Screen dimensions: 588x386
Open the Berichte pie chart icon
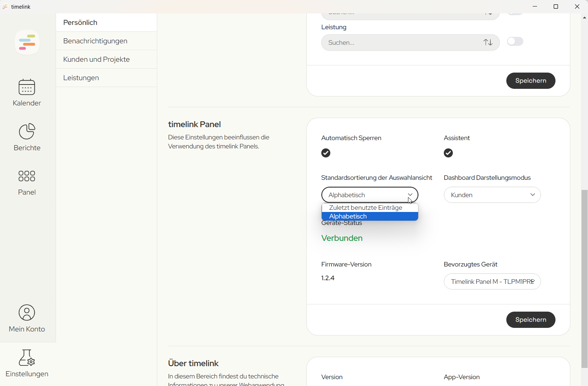coord(27,131)
